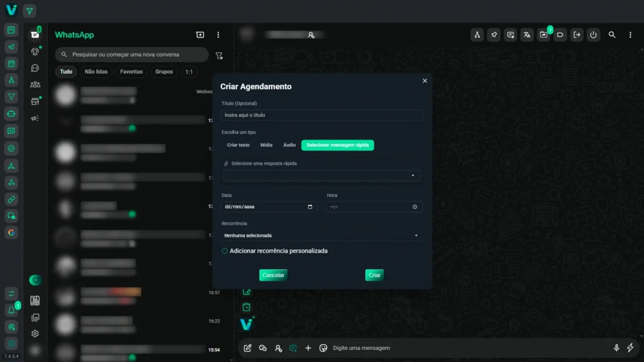Viewport: 644px width, 362px height.
Task: Click the paper plane icon in left sidebar
Action: tap(11, 47)
